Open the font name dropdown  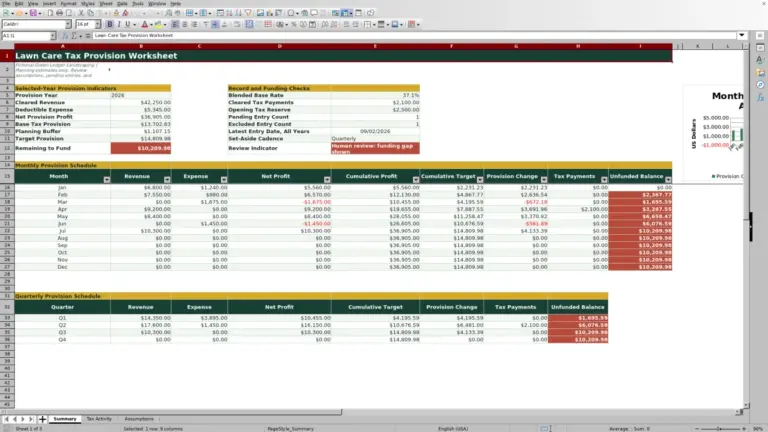click(x=68, y=24)
